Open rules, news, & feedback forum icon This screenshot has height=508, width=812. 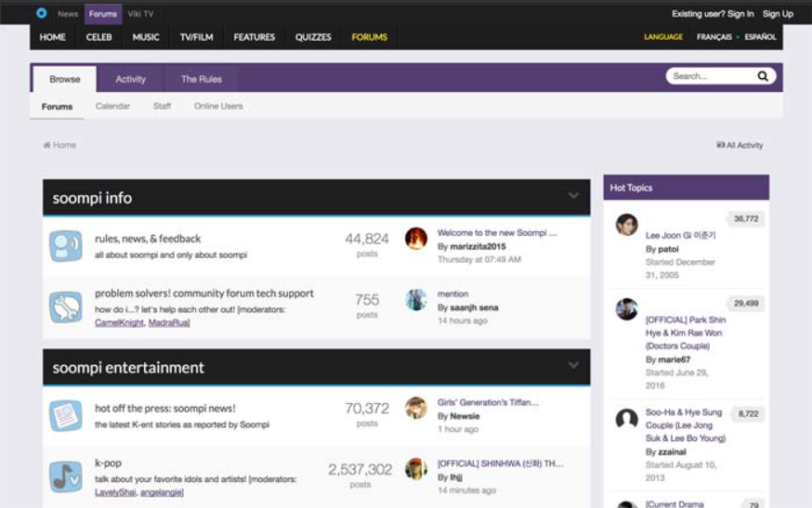65,246
